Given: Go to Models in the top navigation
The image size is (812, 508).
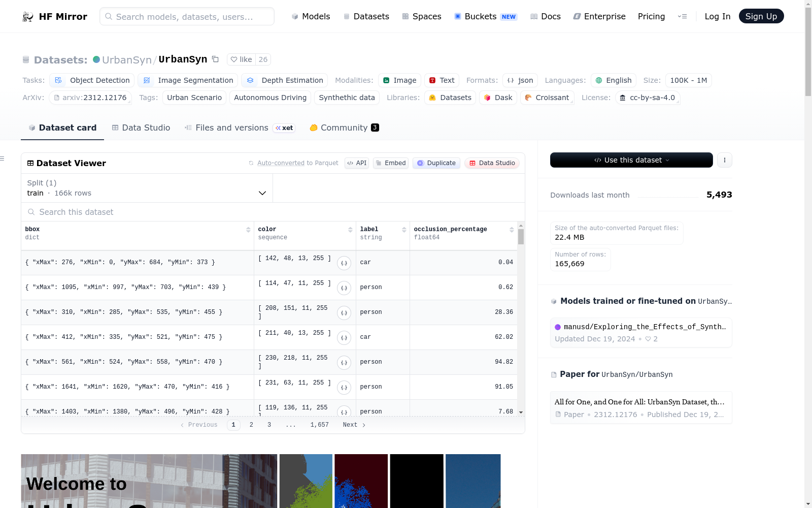Looking at the screenshot, I should pyautogui.click(x=311, y=16).
